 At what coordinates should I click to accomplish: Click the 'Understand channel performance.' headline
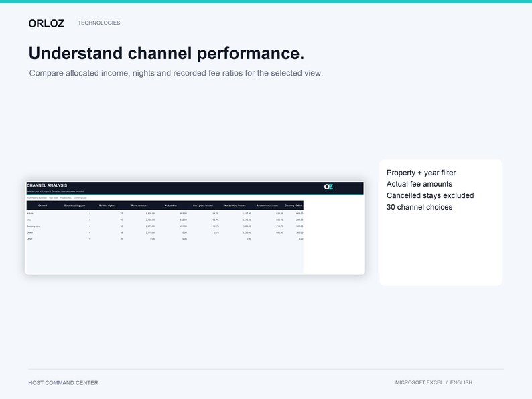166,54
